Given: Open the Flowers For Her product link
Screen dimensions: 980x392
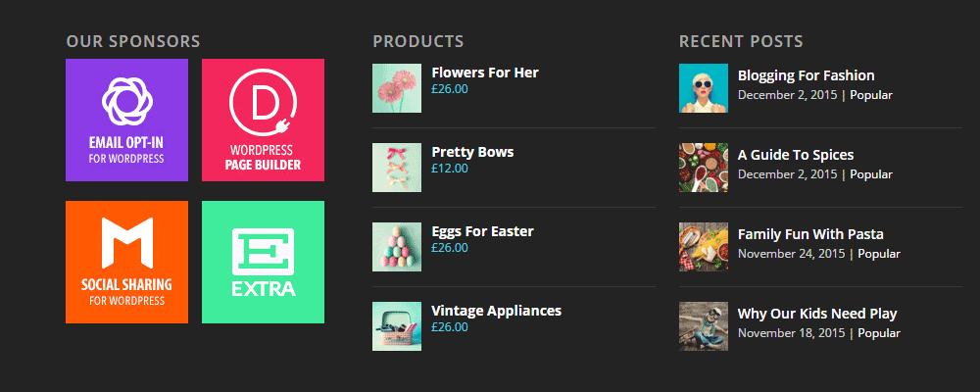Looking at the screenshot, I should [484, 73].
